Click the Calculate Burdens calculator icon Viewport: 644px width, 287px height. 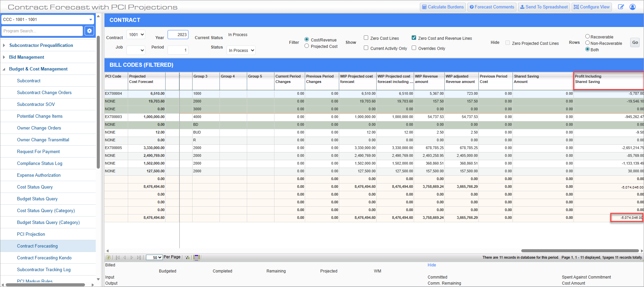tap(425, 7)
